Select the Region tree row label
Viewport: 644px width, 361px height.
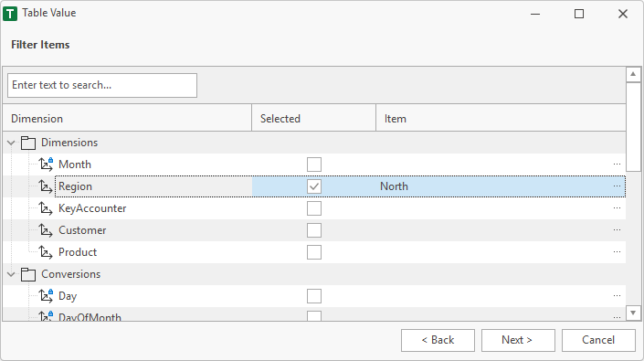coord(75,186)
